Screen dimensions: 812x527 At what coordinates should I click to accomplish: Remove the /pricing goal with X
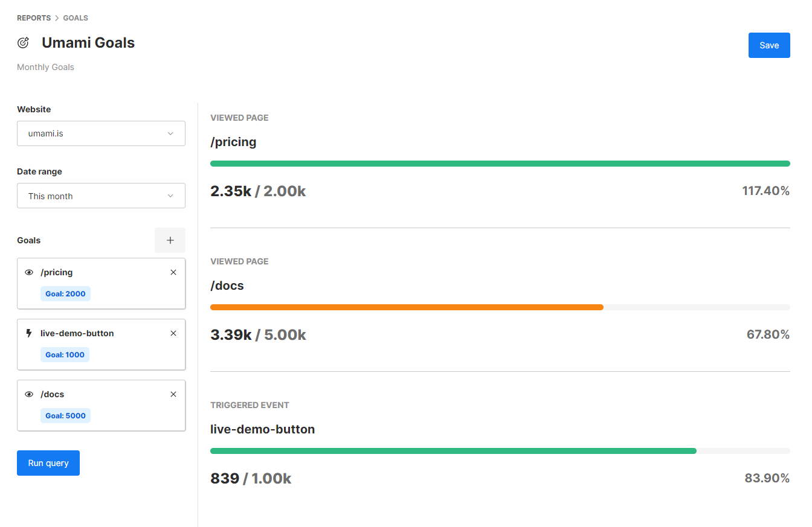(173, 272)
